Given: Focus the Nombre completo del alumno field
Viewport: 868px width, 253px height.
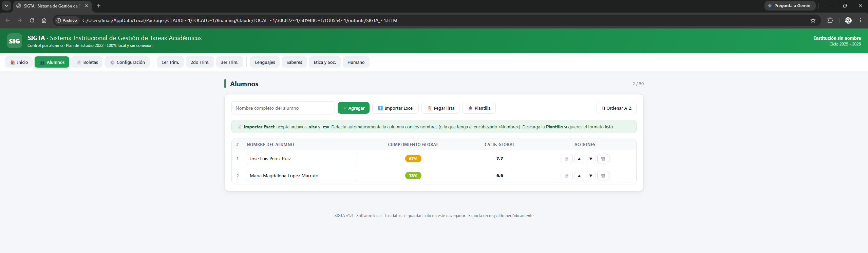Looking at the screenshot, I should point(283,108).
